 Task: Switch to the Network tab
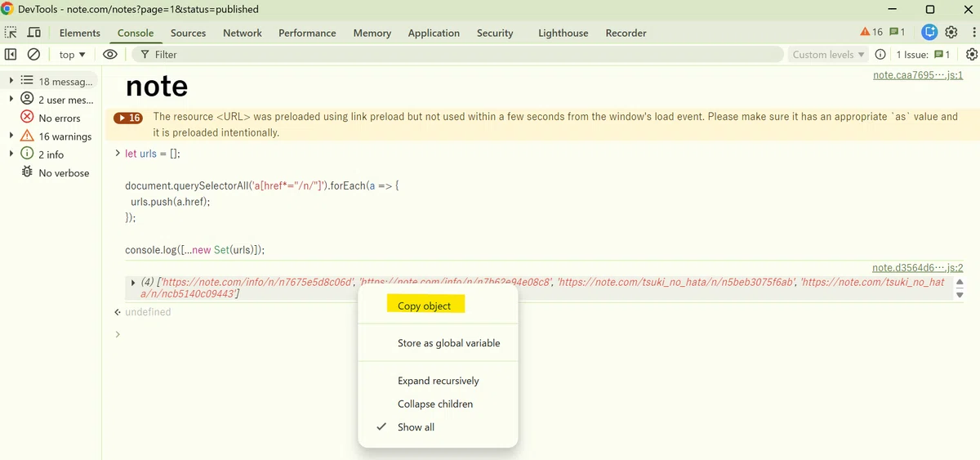click(x=243, y=33)
